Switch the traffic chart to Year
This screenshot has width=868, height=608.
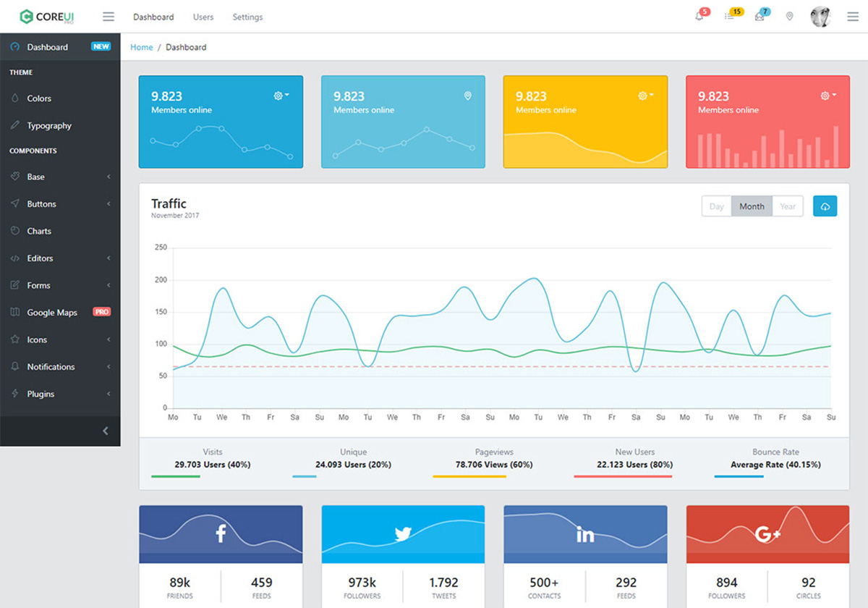pos(788,206)
